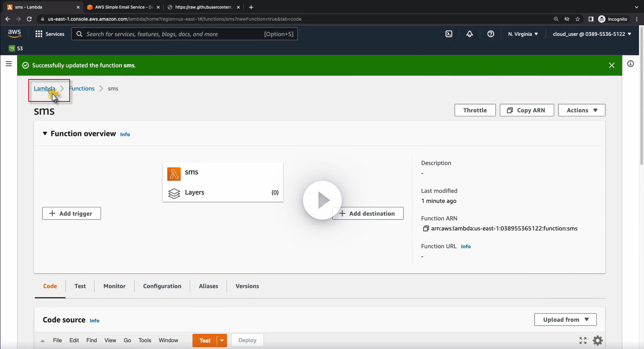The width and height of the screenshot is (644, 349).
Task: Copy the function ARN using copy icon
Action: [x=426, y=229]
